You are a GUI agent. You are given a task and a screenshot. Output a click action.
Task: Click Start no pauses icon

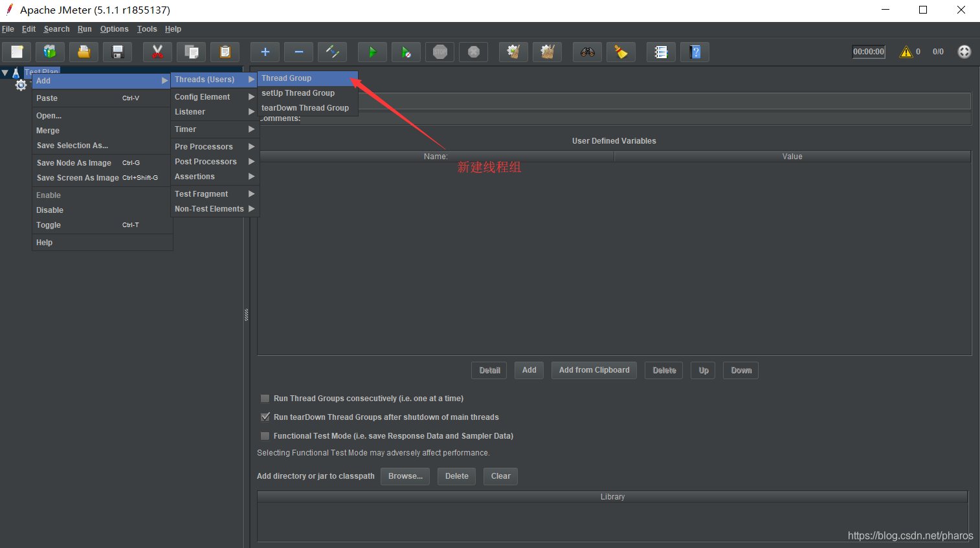click(x=406, y=52)
